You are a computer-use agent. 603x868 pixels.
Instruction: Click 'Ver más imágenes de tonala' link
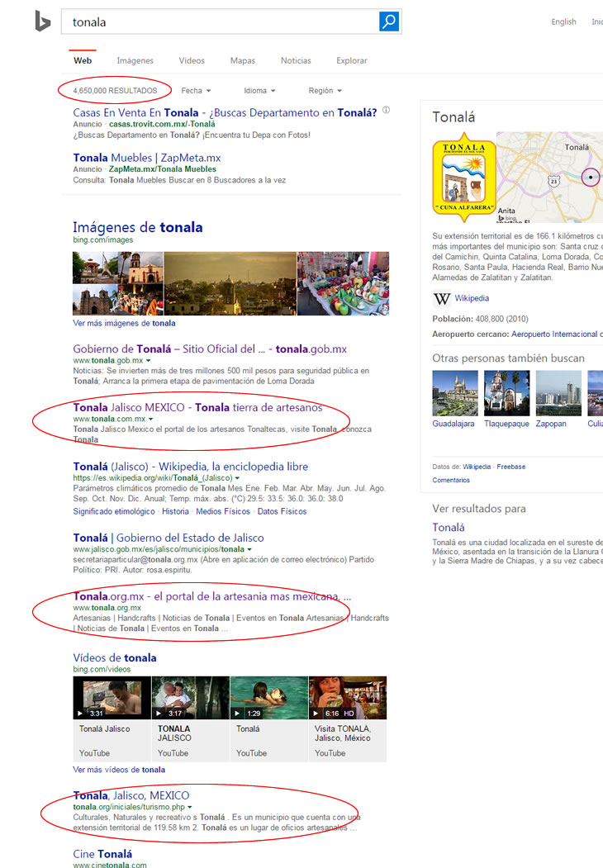tap(124, 324)
